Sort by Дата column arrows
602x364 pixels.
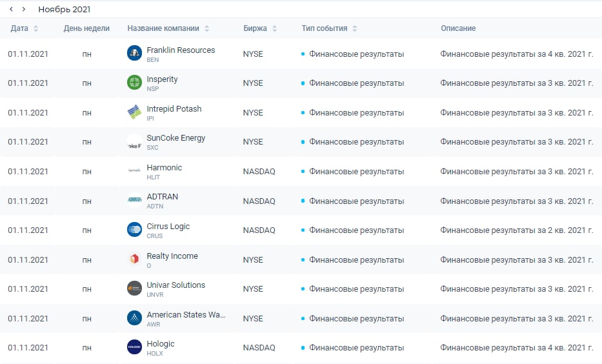coord(35,28)
